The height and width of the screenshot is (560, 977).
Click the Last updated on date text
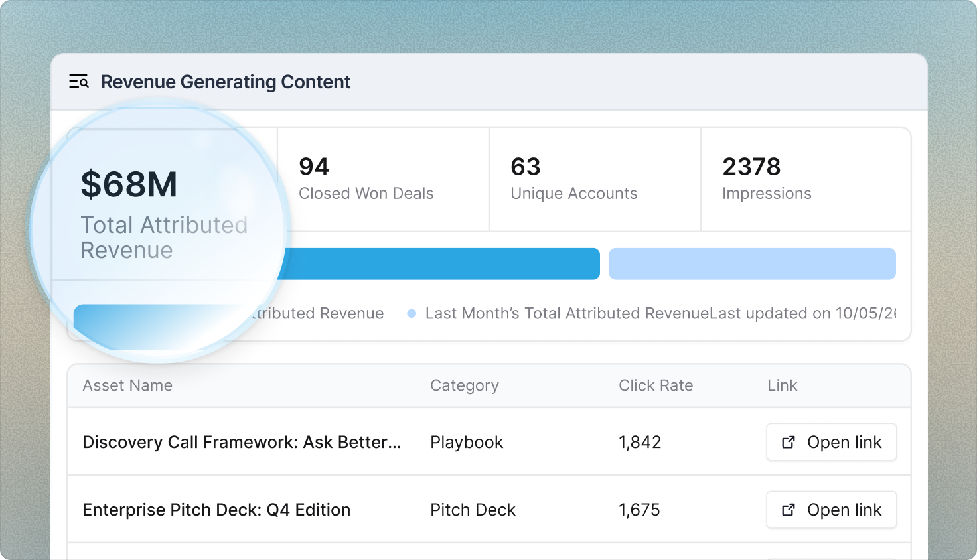[803, 313]
